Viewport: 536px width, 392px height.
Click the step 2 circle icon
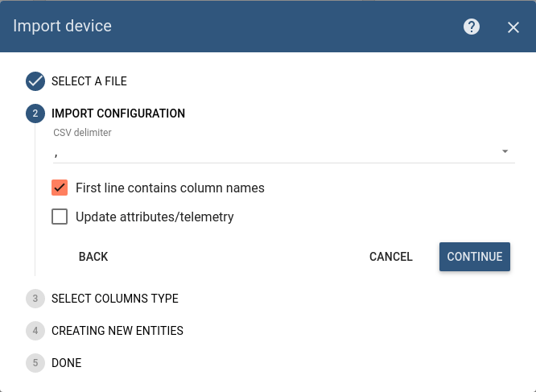coord(35,113)
